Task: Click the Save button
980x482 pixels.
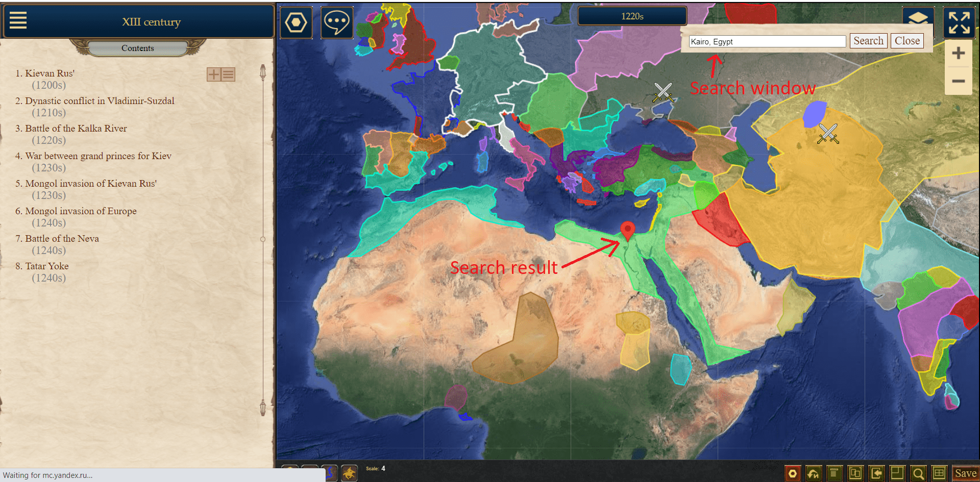Action: click(965, 473)
